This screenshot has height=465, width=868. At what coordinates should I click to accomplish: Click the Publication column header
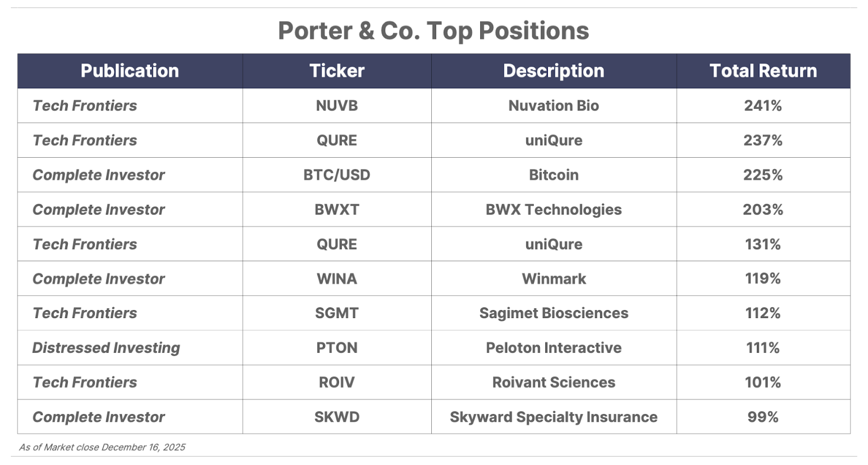130,71
